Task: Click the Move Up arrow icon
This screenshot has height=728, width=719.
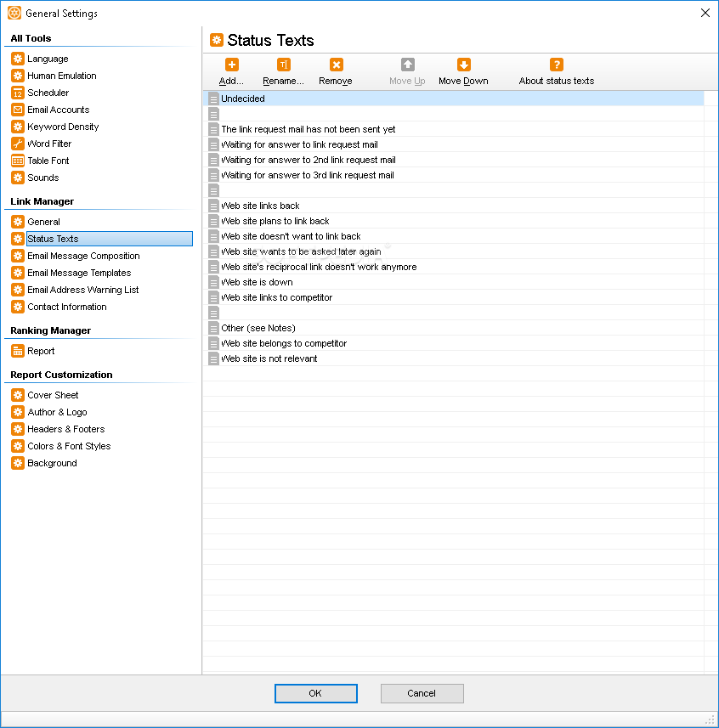Action: [407, 65]
